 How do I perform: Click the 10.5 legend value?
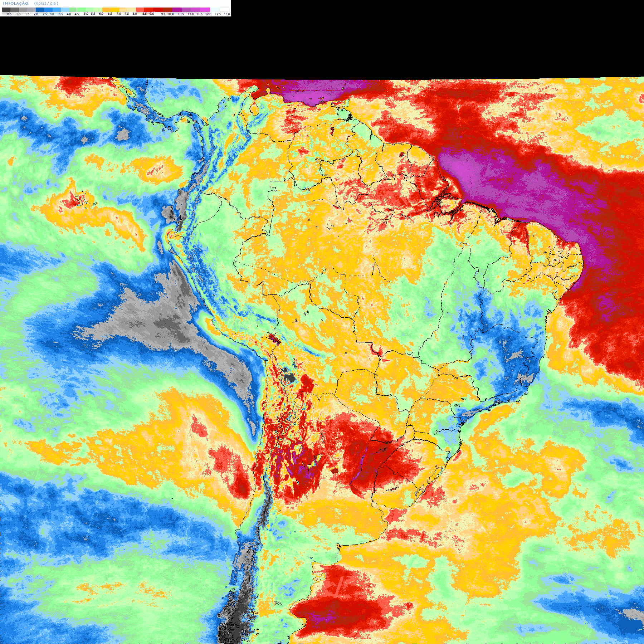click(181, 14)
